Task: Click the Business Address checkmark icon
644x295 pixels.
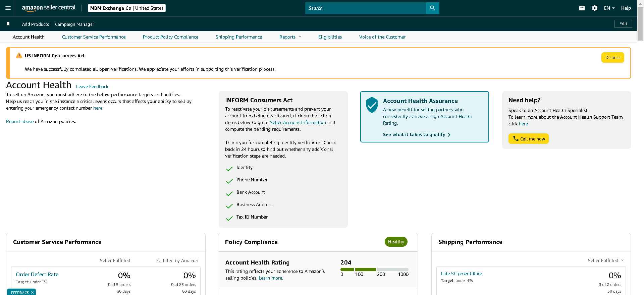Action: [229, 206]
